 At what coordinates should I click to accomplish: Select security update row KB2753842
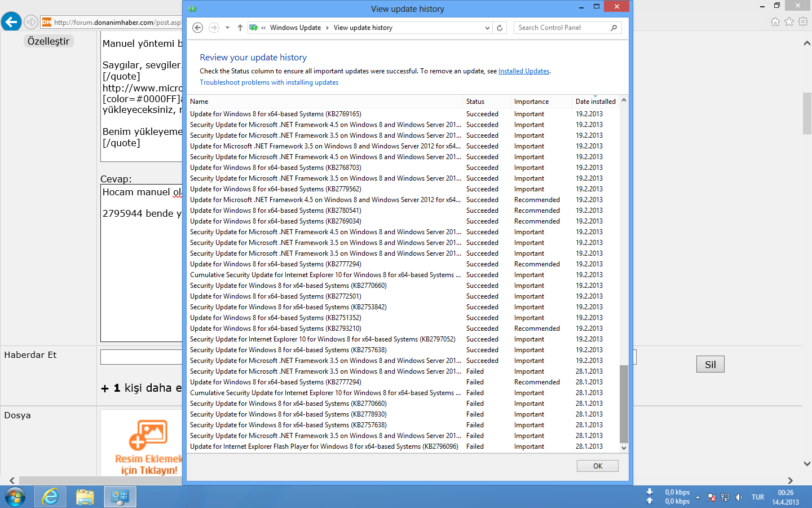[x=403, y=307]
